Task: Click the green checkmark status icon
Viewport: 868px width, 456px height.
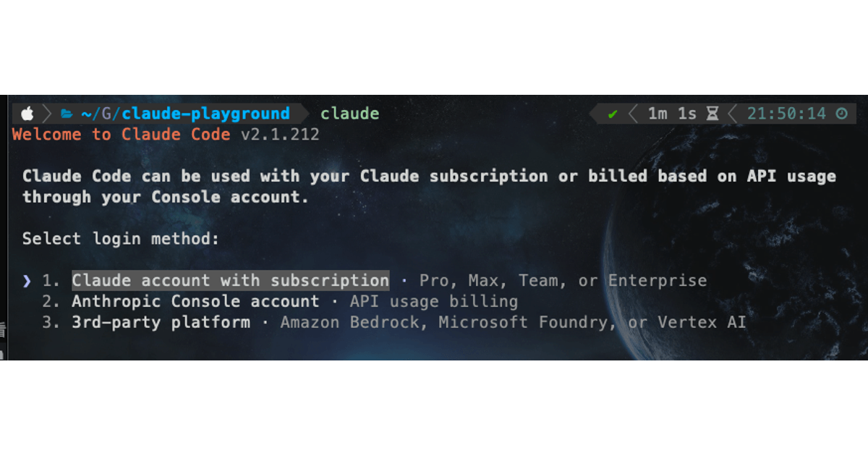Action: [x=613, y=114]
